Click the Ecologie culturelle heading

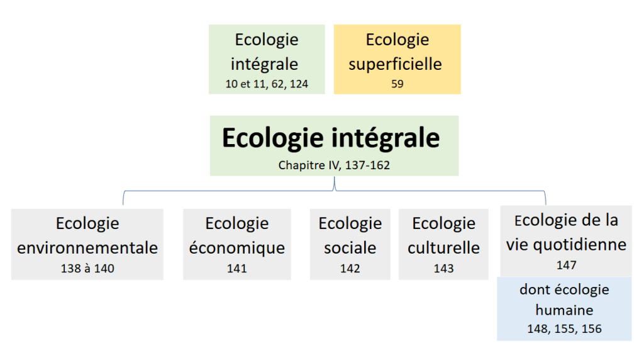(x=443, y=235)
